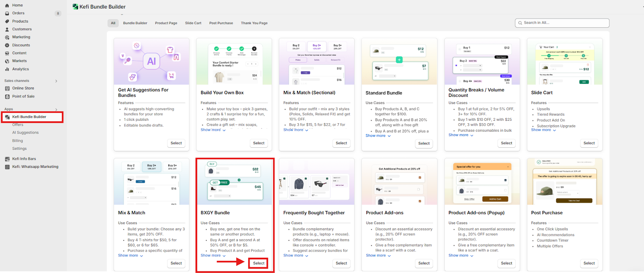Click the Get AI Suggestions thumbnail image
This screenshot has height=273, width=644.
(x=151, y=61)
